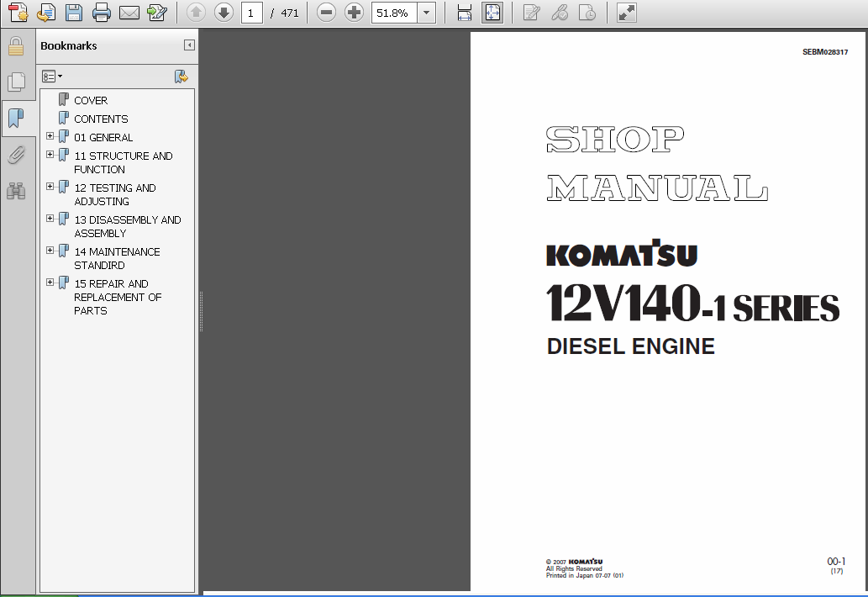Click the time stamp signature icon
Viewport: 868px width, 597px height.
tap(587, 13)
